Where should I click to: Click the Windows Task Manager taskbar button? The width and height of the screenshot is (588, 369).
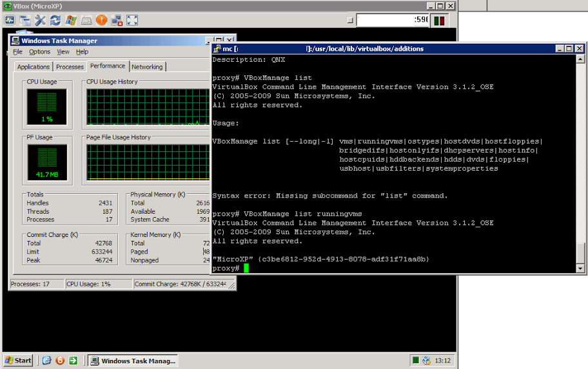tap(132, 361)
